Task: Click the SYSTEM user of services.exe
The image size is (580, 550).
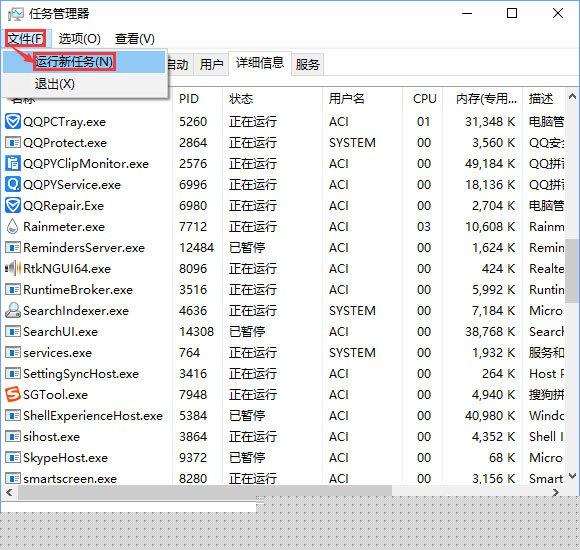Action: point(352,352)
